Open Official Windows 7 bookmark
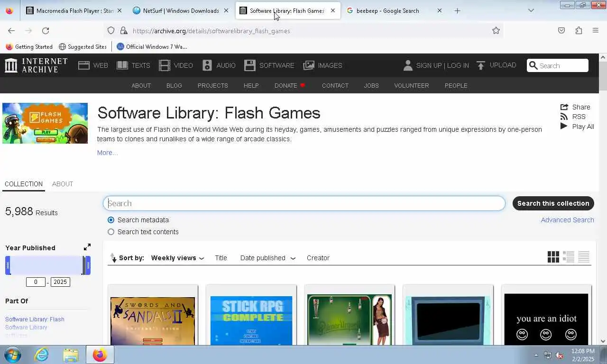Screen dimensions: 607x364 (x=152, y=46)
